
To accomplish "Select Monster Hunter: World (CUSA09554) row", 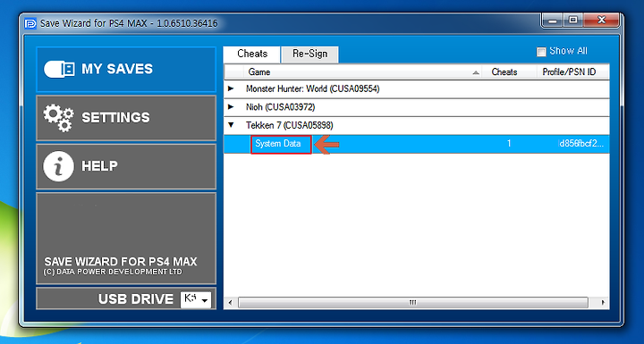I will click(417, 89).
